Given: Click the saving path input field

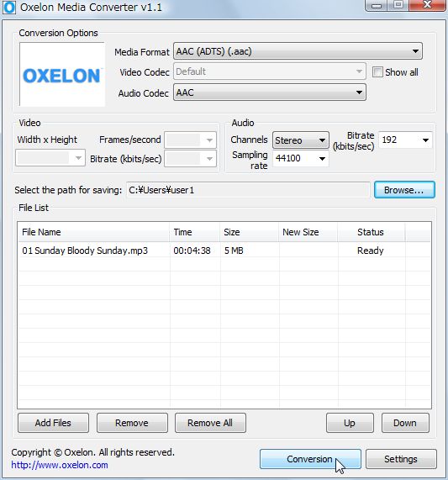Looking at the screenshot, I should click(x=248, y=190).
